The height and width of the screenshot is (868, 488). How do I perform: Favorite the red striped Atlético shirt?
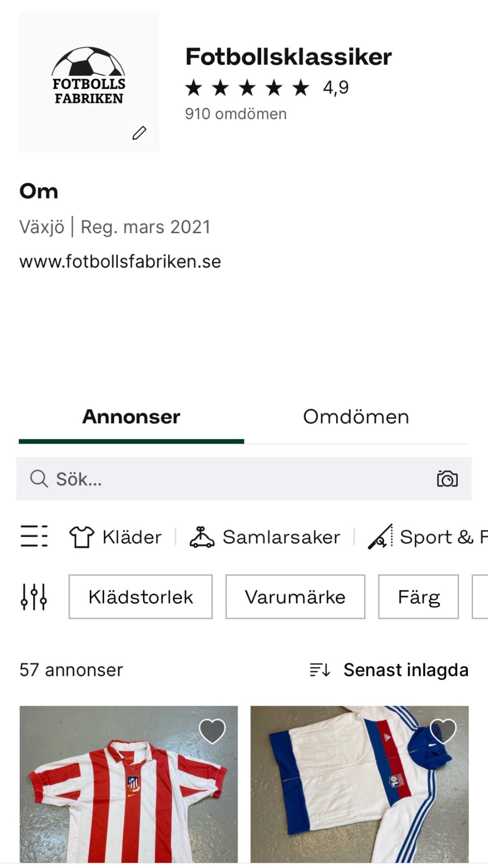(212, 731)
